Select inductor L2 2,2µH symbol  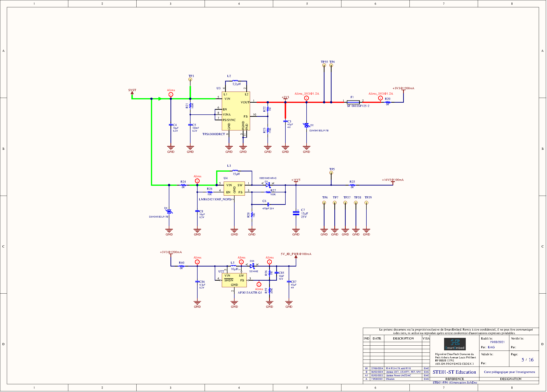point(236,81)
